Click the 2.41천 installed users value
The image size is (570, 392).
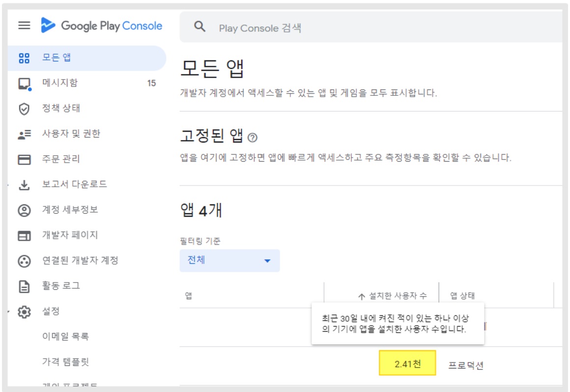pyautogui.click(x=407, y=364)
